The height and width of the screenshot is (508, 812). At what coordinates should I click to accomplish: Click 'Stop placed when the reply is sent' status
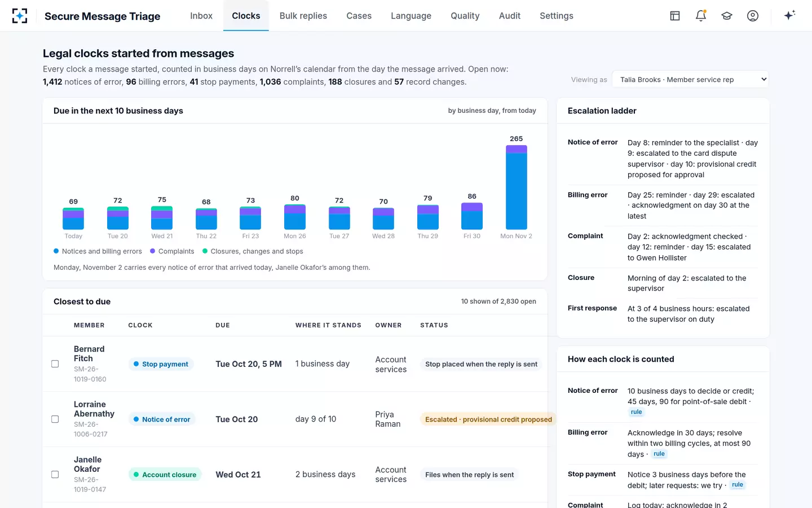tap(481, 364)
